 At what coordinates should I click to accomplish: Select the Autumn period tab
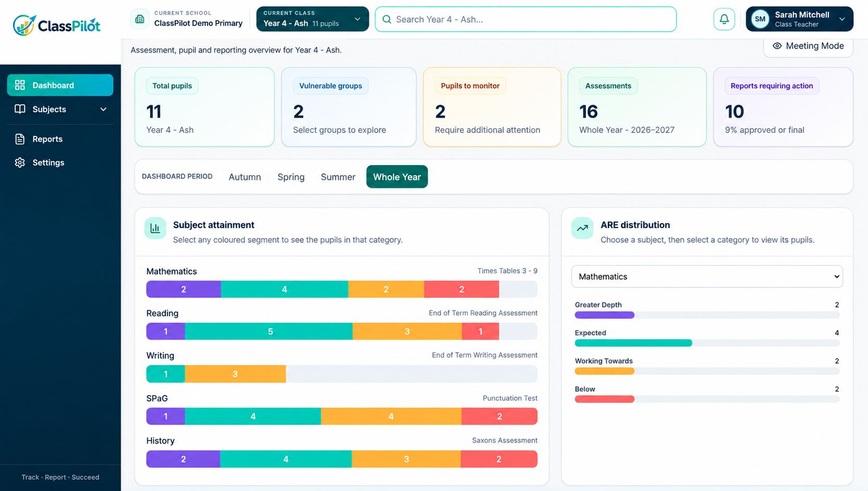coord(245,177)
